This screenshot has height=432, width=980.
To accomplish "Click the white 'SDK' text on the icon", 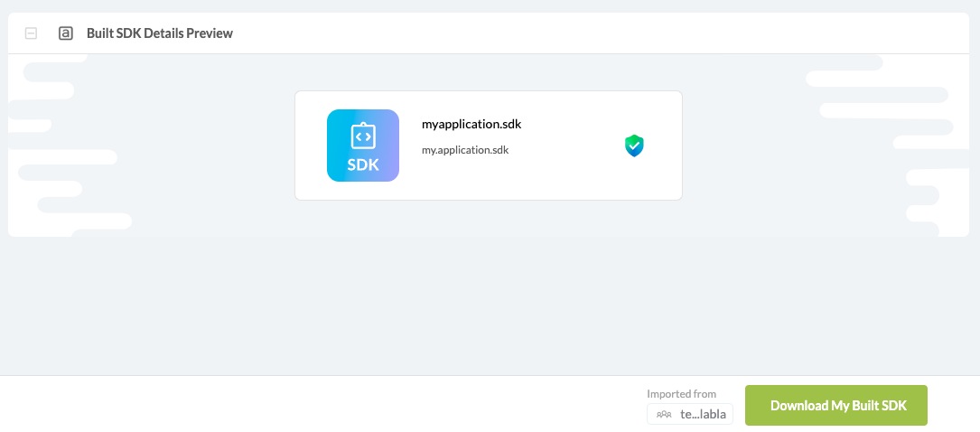I will (x=363, y=165).
